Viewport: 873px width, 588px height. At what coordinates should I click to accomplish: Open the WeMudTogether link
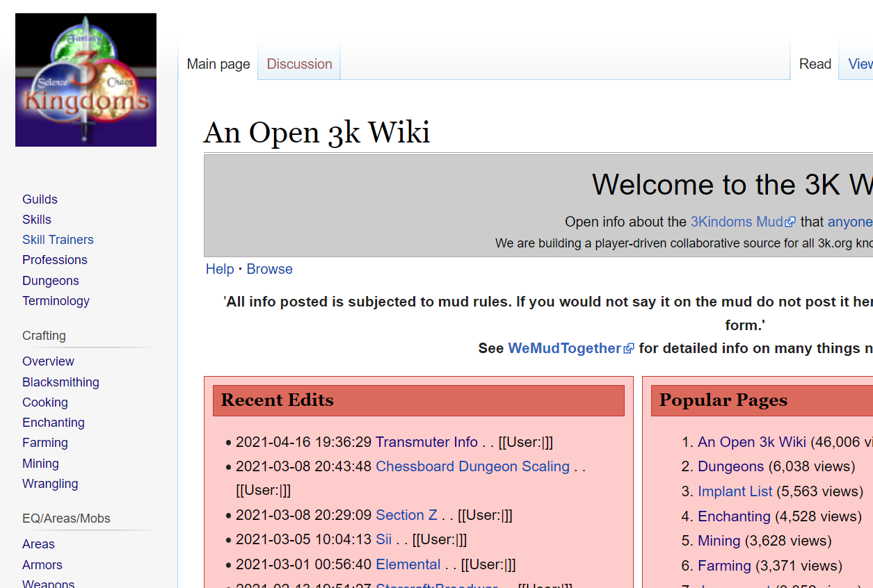(564, 348)
